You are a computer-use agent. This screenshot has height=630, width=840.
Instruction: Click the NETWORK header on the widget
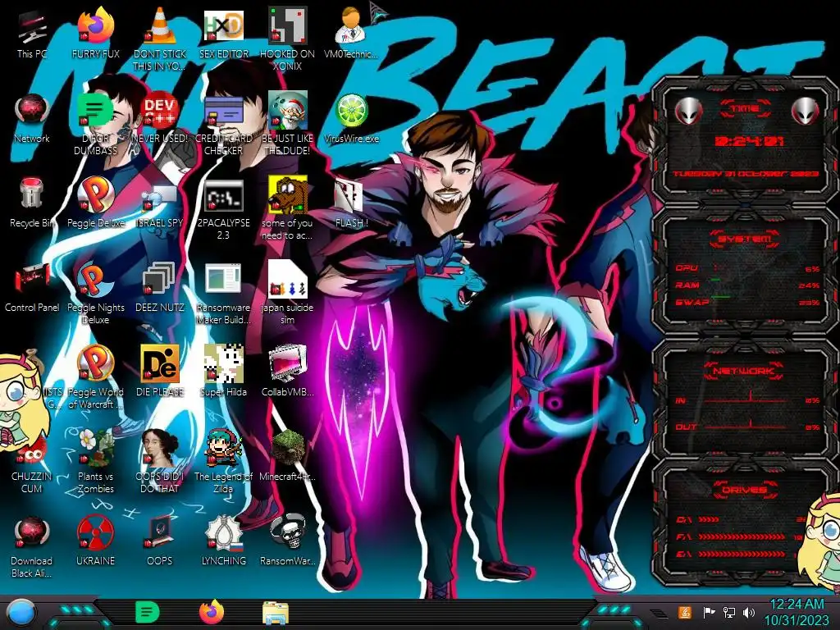coord(745,371)
